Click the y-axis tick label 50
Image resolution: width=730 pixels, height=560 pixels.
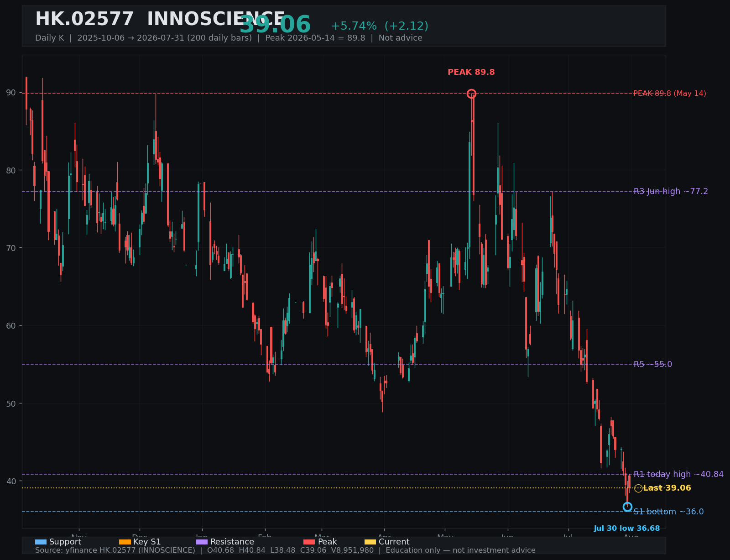click(11, 403)
